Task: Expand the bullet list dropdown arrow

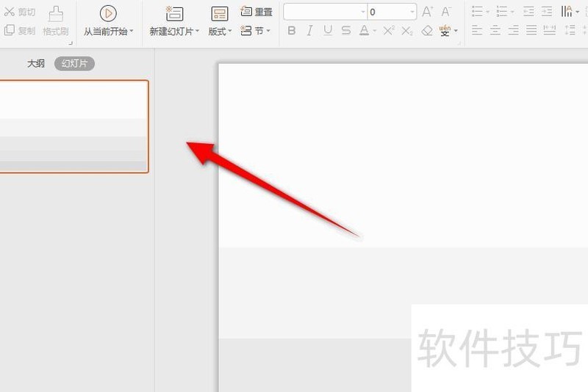Action: 488,12
